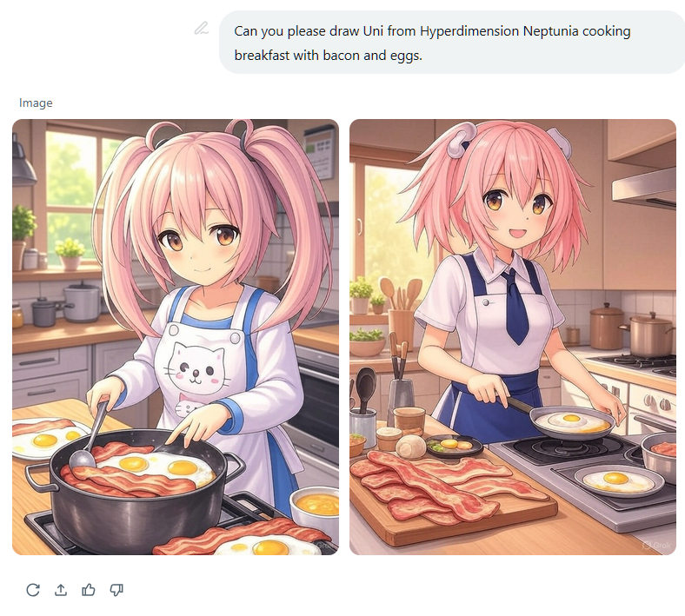Image resolution: width=685 pixels, height=616 pixels.
Task: Click the share upload icon below the images
Action: tap(61, 590)
